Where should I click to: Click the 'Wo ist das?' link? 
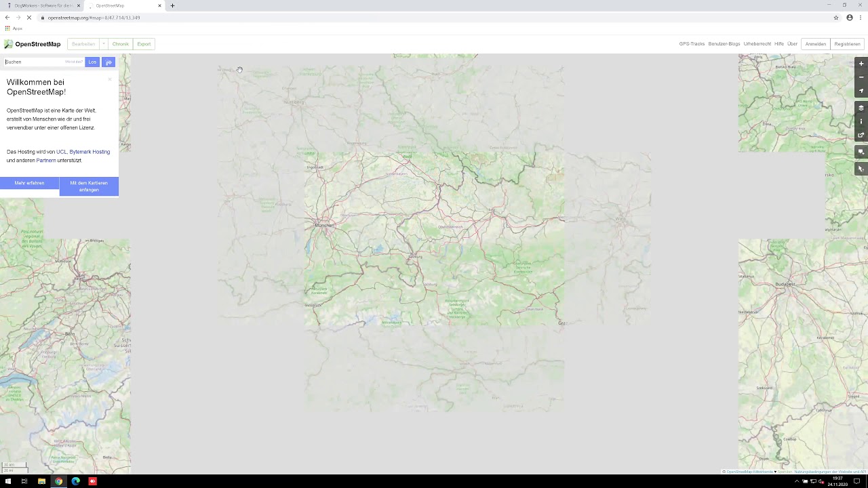pyautogui.click(x=73, y=62)
